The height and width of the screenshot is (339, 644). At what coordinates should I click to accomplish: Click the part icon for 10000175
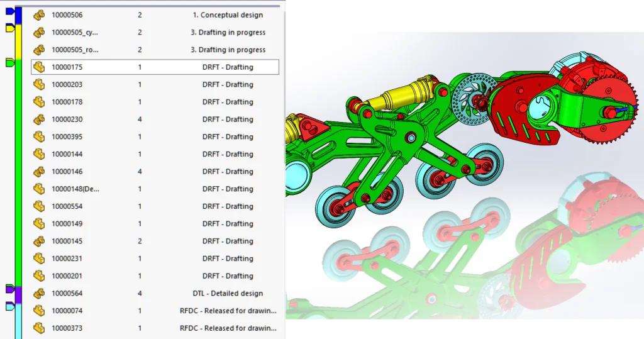(39, 67)
